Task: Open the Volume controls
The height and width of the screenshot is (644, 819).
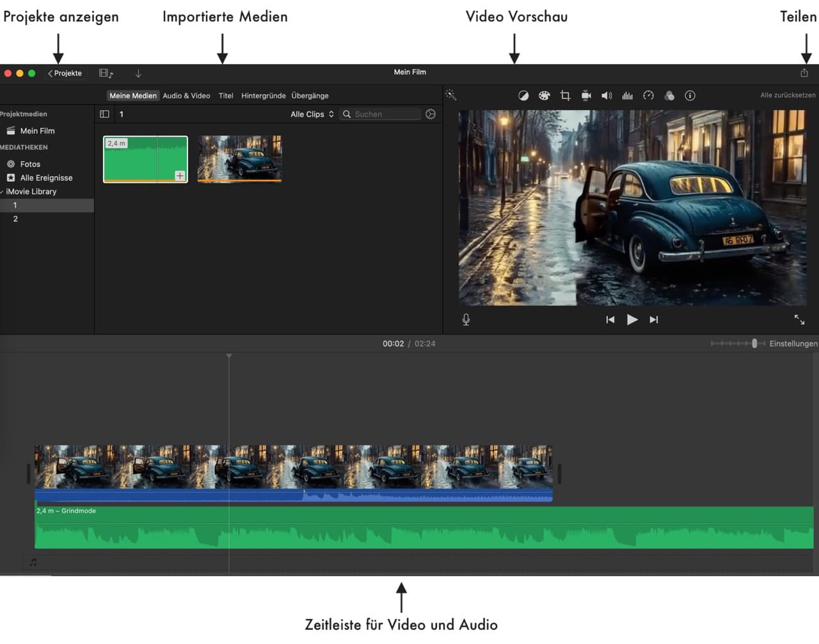Action: (607, 95)
